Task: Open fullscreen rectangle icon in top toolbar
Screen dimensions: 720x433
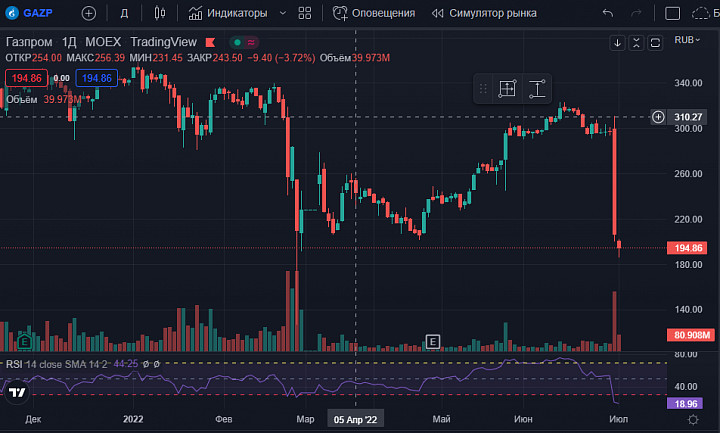Action: coord(672,13)
